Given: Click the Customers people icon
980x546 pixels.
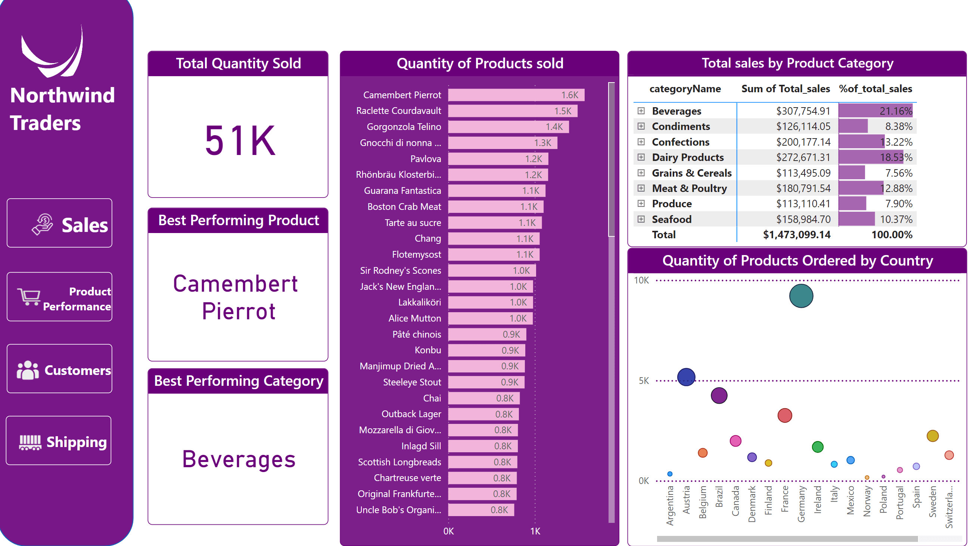Looking at the screenshot, I should [x=27, y=370].
